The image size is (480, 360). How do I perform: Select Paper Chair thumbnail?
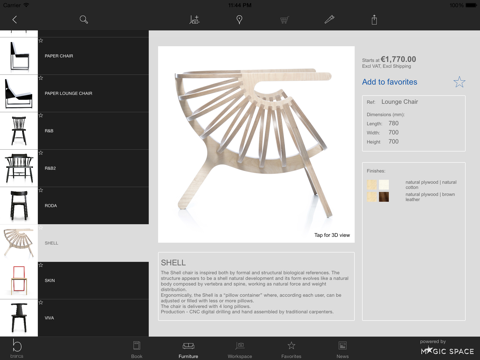19,56
